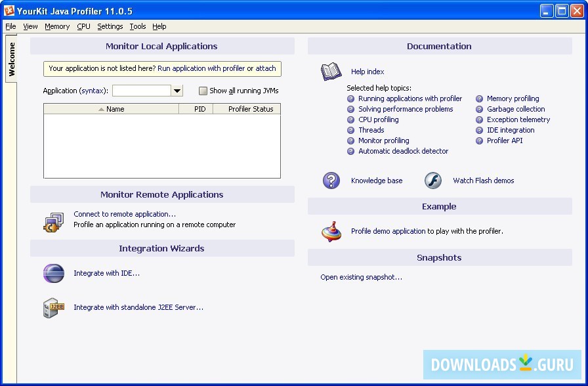588x386 pixels.
Task: Open the Threads help topic
Action: point(371,130)
